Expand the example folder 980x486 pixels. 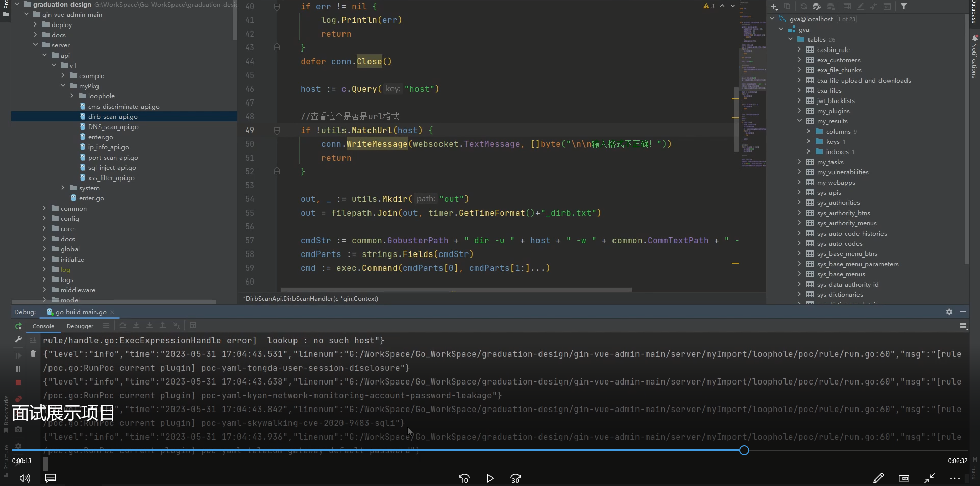pos(63,75)
